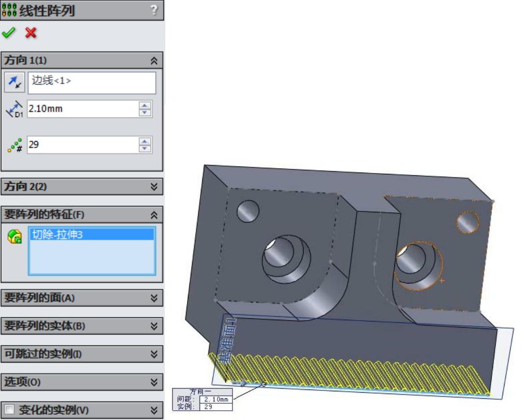The height and width of the screenshot is (420, 524).
Task: Confirm the linear pattern with the green checkmark
Action: coord(8,32)
